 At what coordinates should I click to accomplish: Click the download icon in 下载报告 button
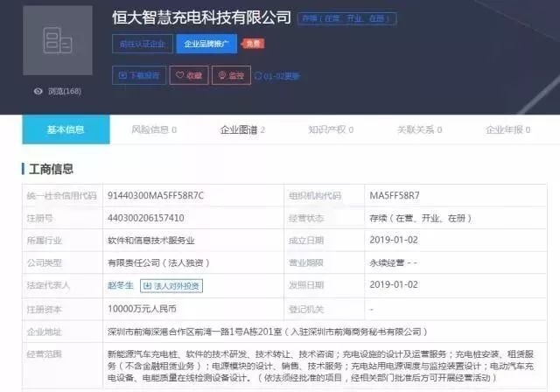(122, 75)
